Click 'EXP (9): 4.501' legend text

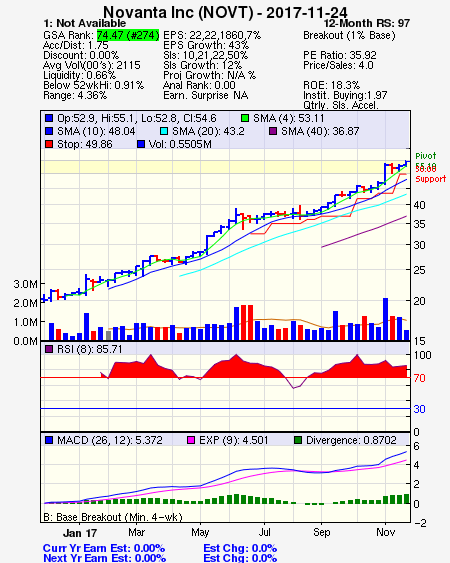(233, 440)
